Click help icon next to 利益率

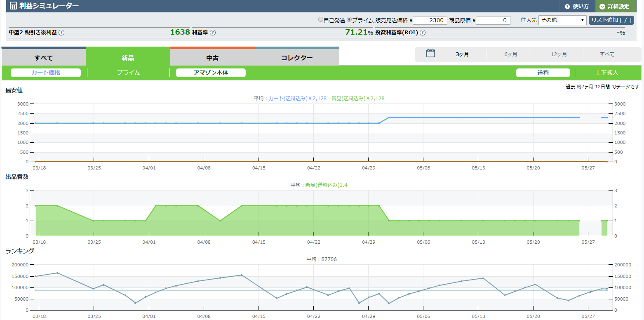point(213,33)
